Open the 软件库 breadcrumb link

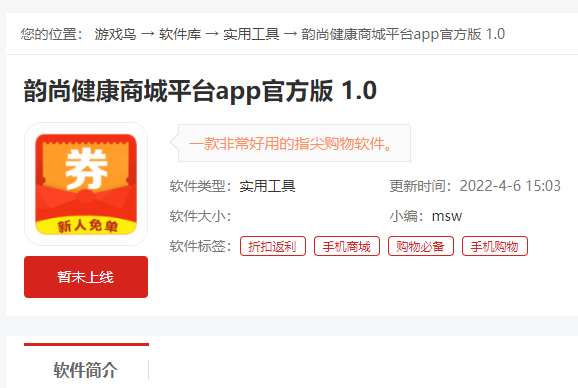tap(180, 34)
